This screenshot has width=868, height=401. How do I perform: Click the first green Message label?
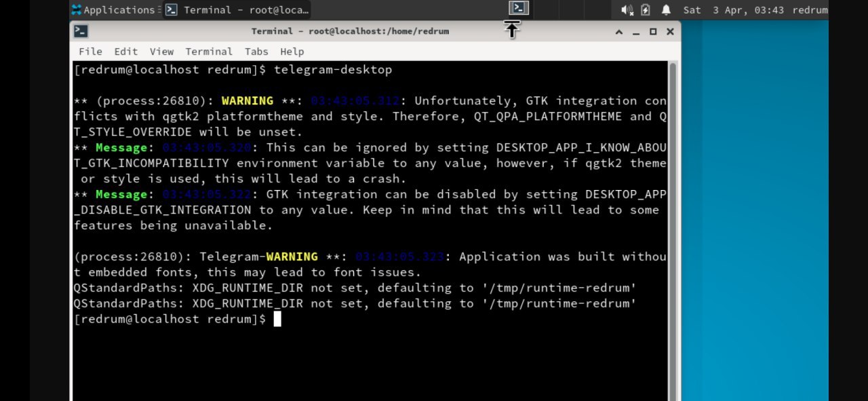pyautogui.click(x=121, y=148)
